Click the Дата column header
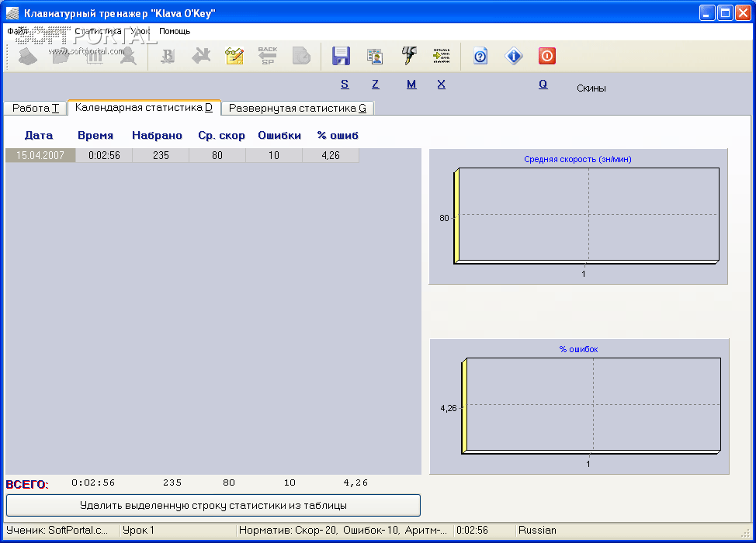Screen dimensions: 756x543 pos(39,136)
